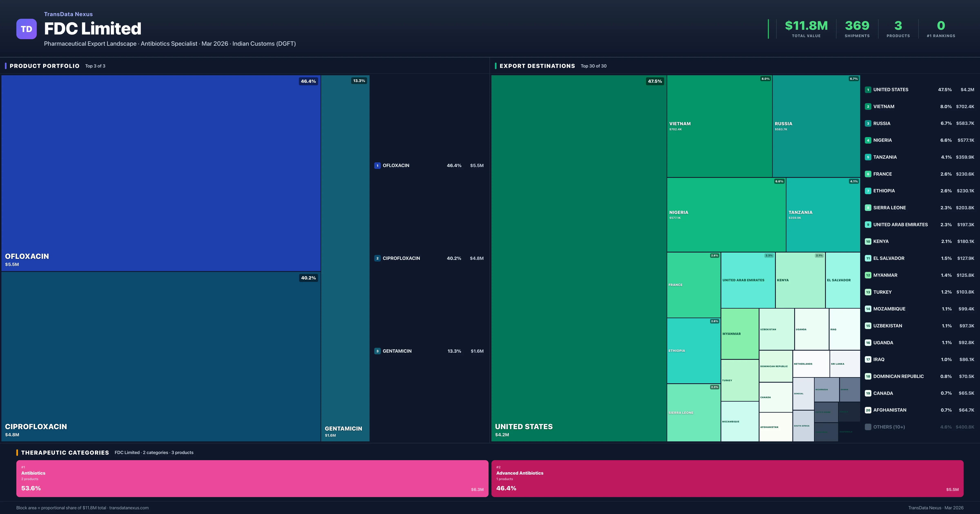Viewport: 980px width, 514px height.
Task: Select the rank 1 badge beside OFLOXACIN
Action: pyautogui.click(x=377, y=165)
